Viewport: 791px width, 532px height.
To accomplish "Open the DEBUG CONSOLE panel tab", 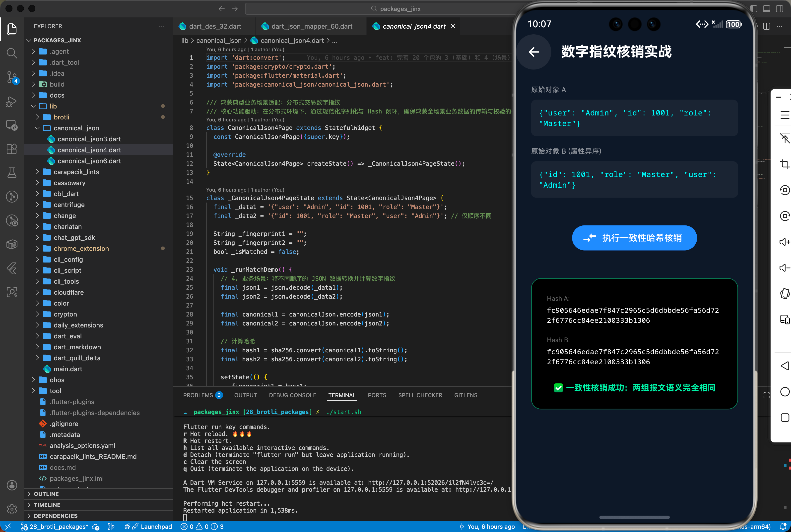I will tap(292, 395).
